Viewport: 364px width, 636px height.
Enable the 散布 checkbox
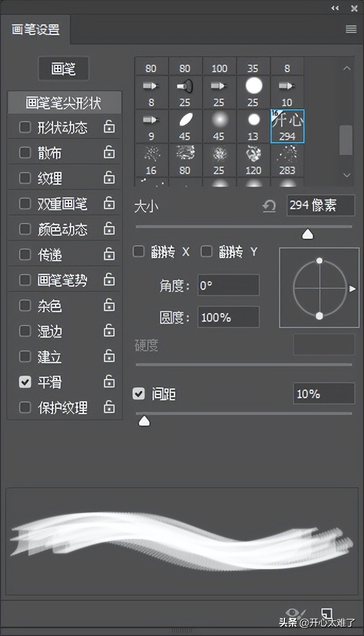pyautogui.click(x=25, y=152)
